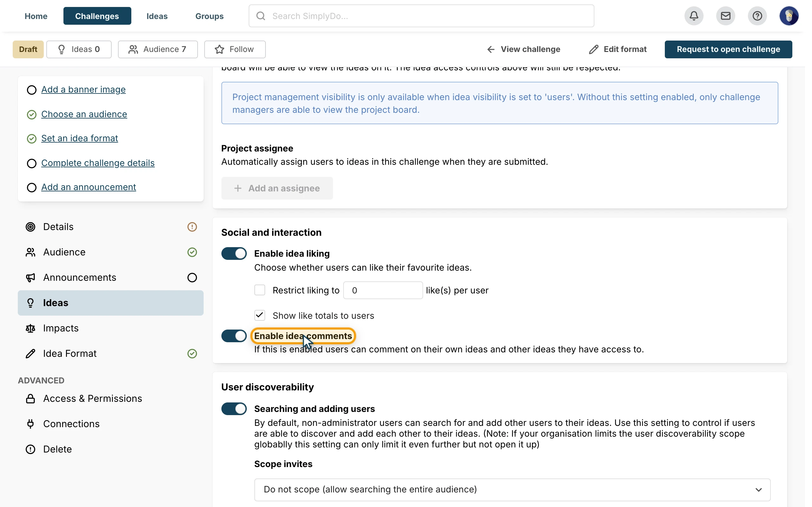Screen dimensions: 812x507
Task: Click the Delete alert icon in sidebar
Action: 30,449
